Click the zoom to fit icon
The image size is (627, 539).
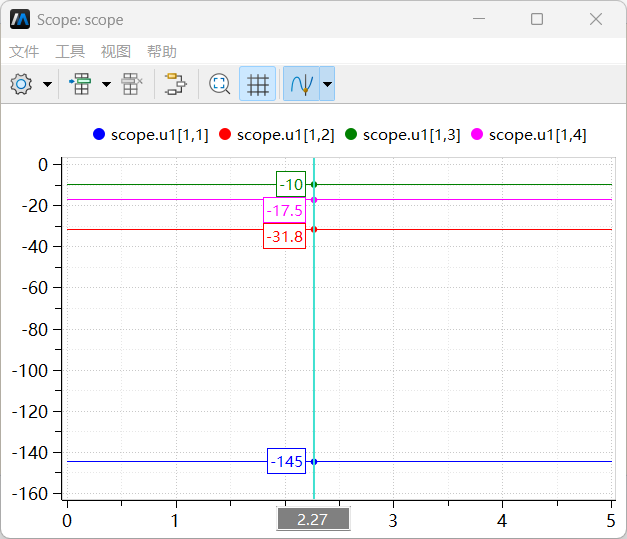tap(220, 84)
